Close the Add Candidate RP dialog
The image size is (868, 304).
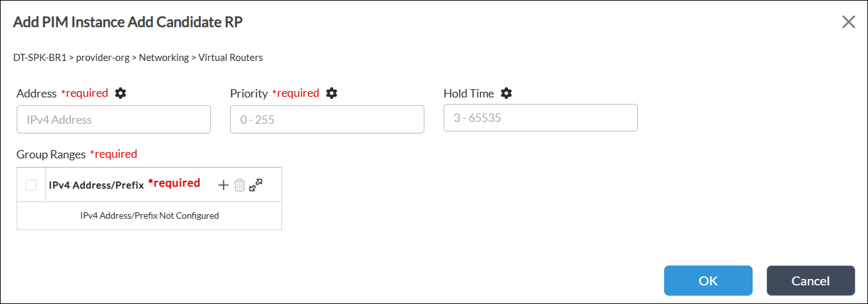848,22
